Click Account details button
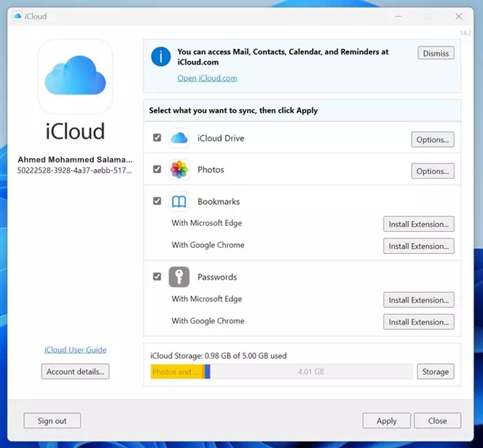 [75, 371]
